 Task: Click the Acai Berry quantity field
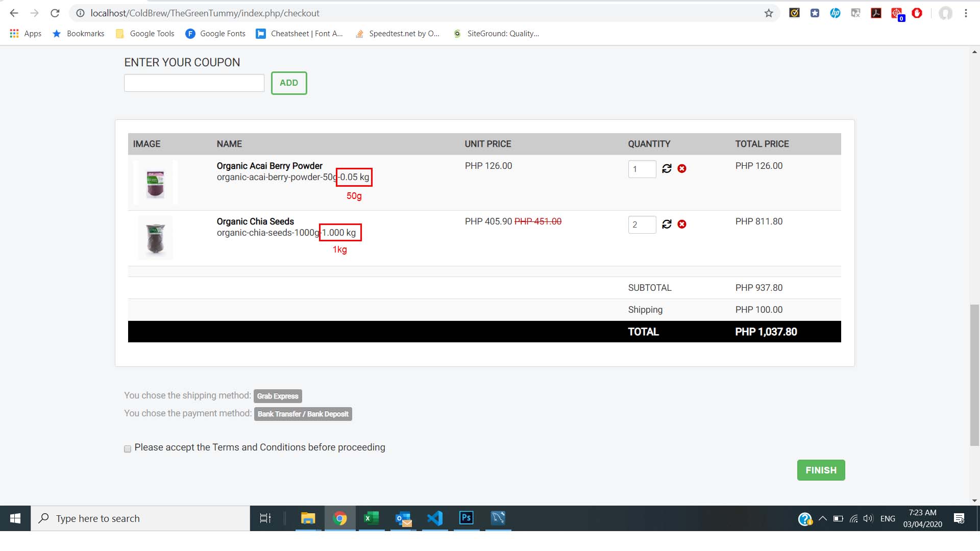tap(642, 169)
